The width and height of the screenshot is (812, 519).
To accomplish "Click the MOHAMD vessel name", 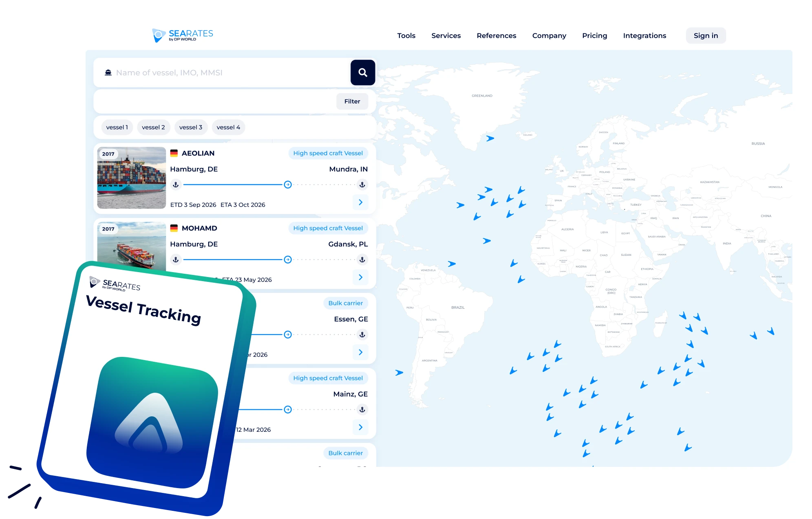I will pyautogui.click(x=199, y=228).
